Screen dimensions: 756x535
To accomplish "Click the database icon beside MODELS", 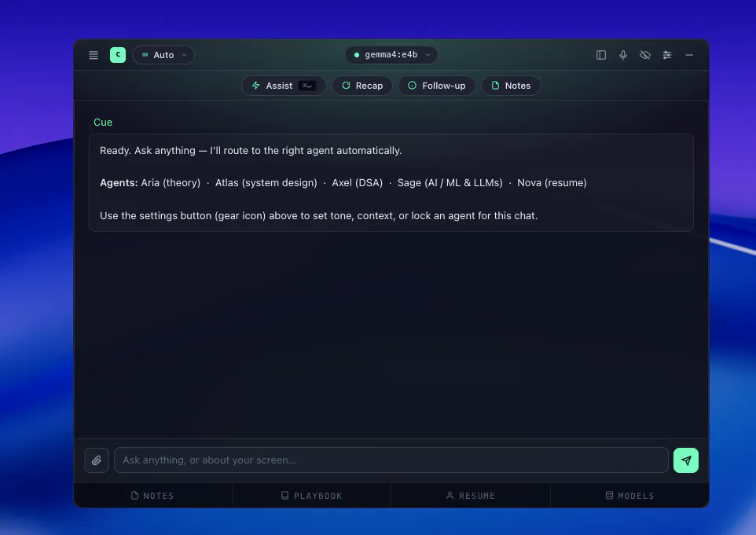I will coord(609,496).
